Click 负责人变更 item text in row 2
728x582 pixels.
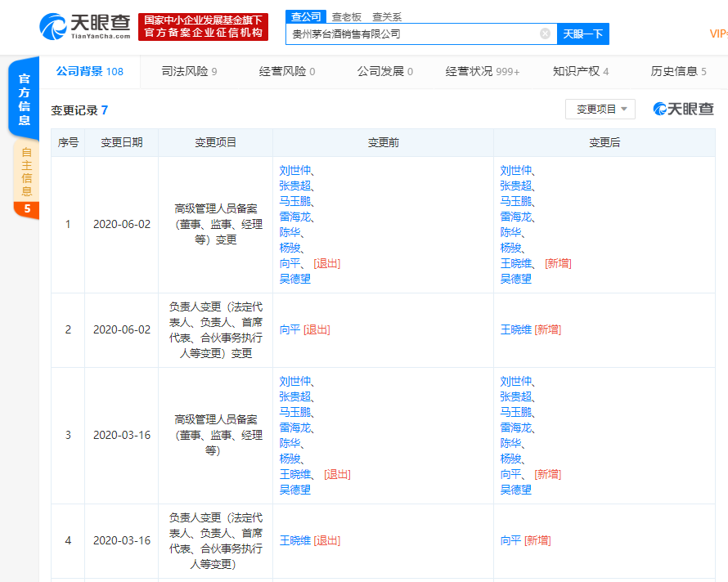(x=215, y=329)
